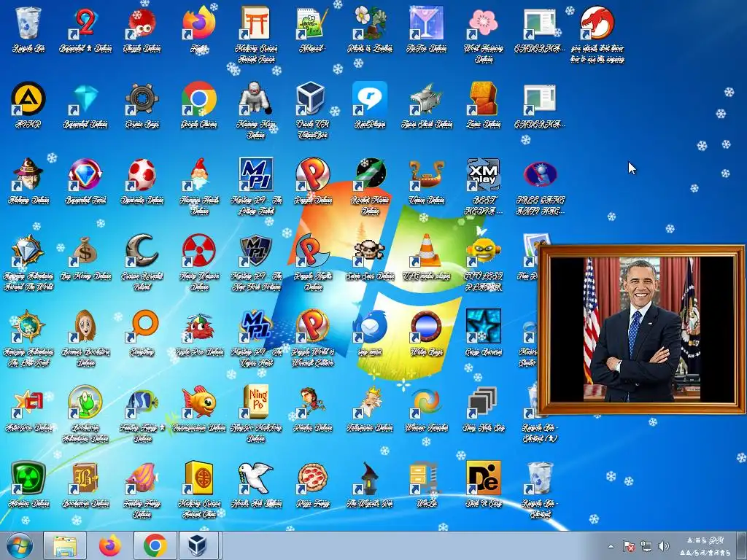Open File Explorer from the taskbar
The width and height of the screenshot is (747, 560).
coord(65,546)
